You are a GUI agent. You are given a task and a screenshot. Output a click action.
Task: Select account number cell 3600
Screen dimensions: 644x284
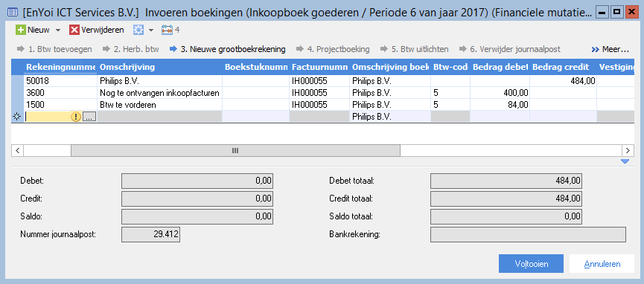coord(61,93)
